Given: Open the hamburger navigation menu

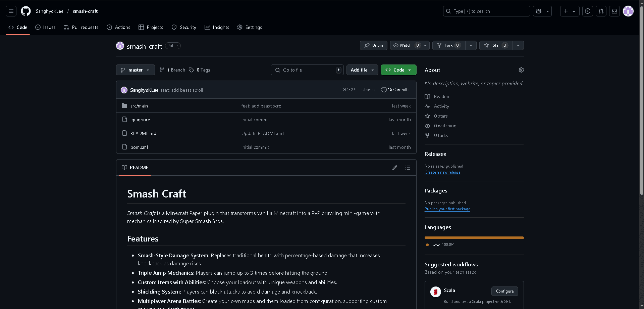Looking at the screenshot, I should coord(11,11).
